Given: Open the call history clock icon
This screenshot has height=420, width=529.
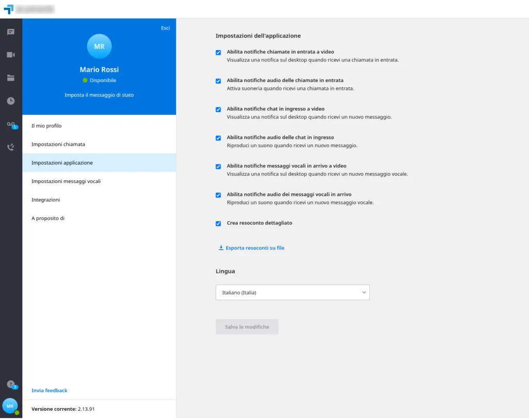Looking at the screenshot, I should click(x=11, y=101).
